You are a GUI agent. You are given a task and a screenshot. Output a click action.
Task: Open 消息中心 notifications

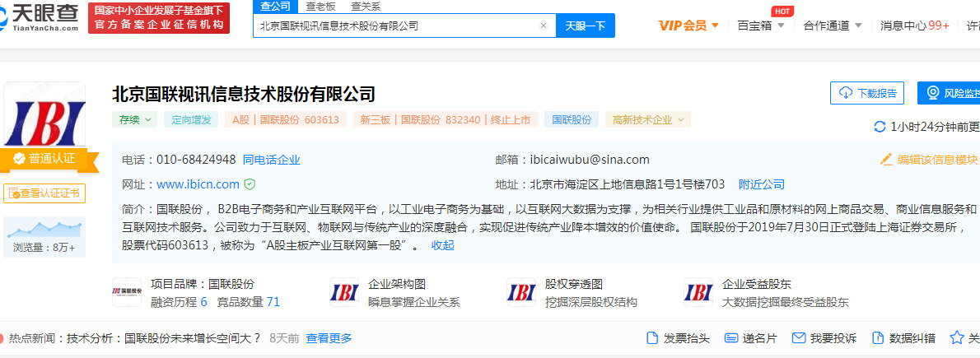(914, 26)
